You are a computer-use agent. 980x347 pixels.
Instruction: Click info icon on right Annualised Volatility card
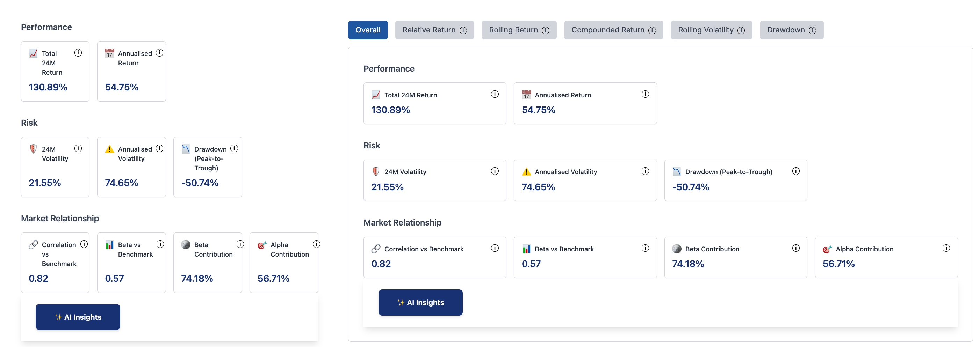645,171
